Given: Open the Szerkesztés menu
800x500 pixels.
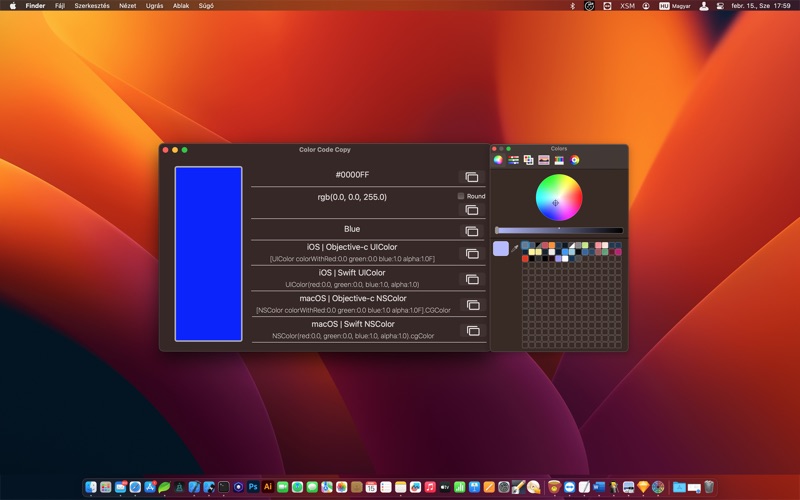Looking at the screenshot, I should (x=92, y=6).
